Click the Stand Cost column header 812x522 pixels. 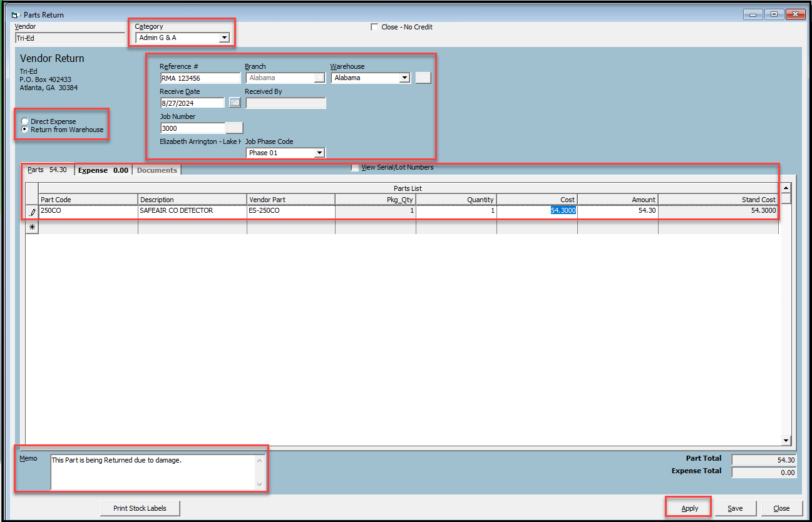(x=718, y=199)
